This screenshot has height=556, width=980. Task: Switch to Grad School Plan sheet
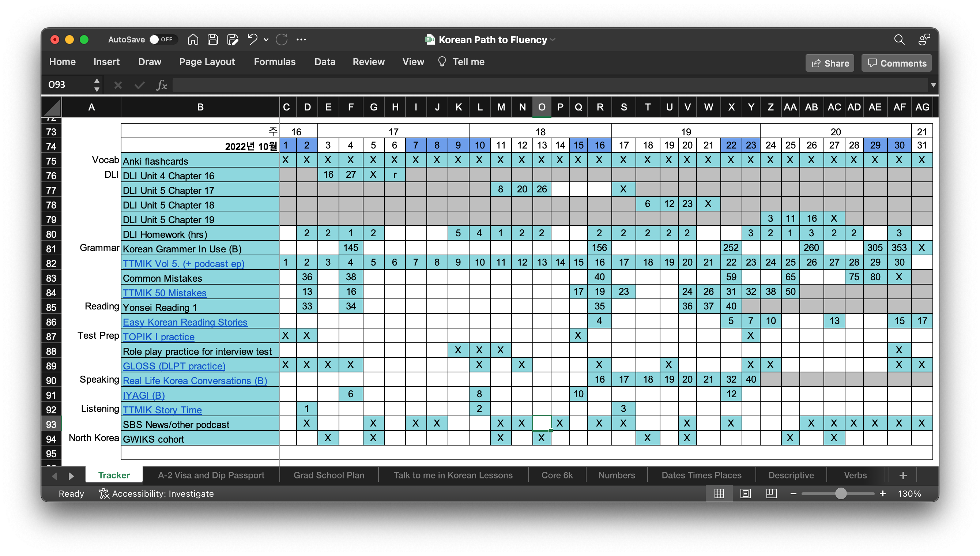click(x=329, y=475)
